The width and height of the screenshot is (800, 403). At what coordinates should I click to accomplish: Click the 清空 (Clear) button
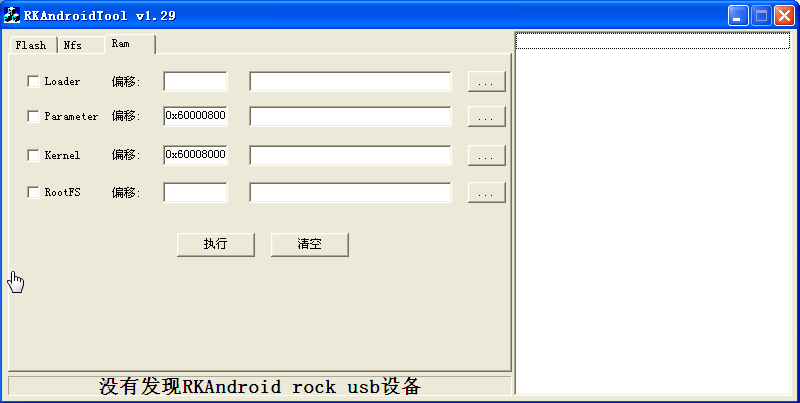coord(310,244)
